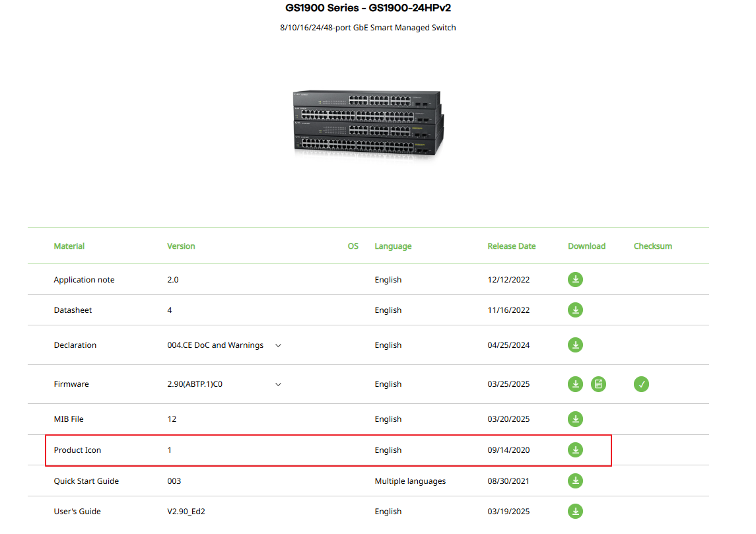This screenshot has height=534, width=756.
Task: Download the MIB File
Action: [575, 419]
